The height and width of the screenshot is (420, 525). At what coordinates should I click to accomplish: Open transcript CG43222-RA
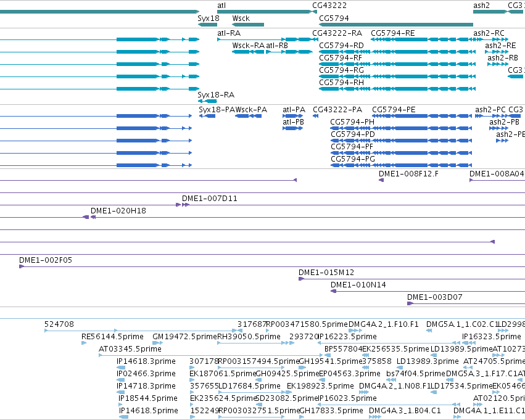point(337,33)
